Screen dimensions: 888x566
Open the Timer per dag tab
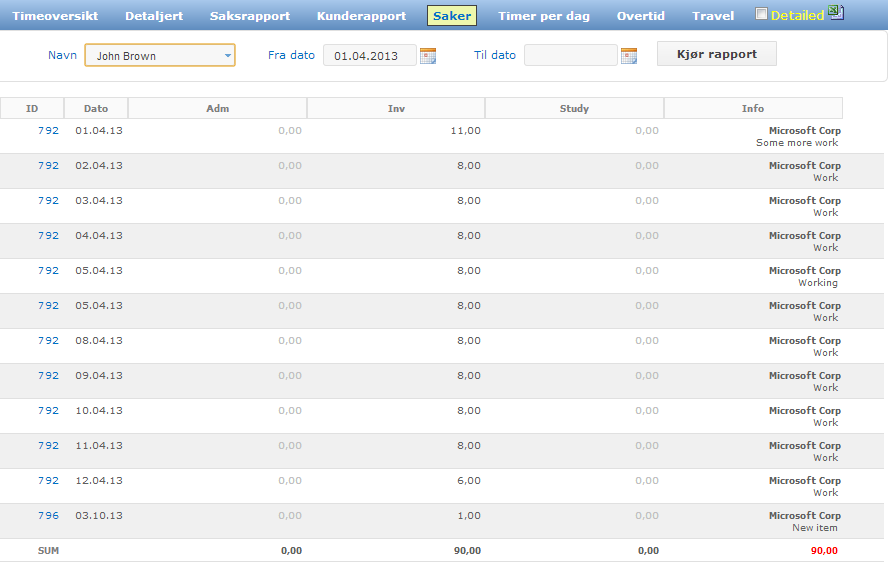(x=544, y=16)
